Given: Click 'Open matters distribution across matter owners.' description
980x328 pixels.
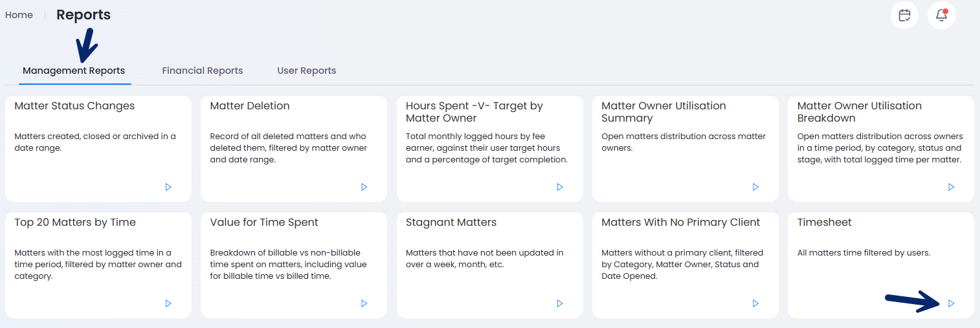Looking at the screenshot, I should (x=684, y=142).
